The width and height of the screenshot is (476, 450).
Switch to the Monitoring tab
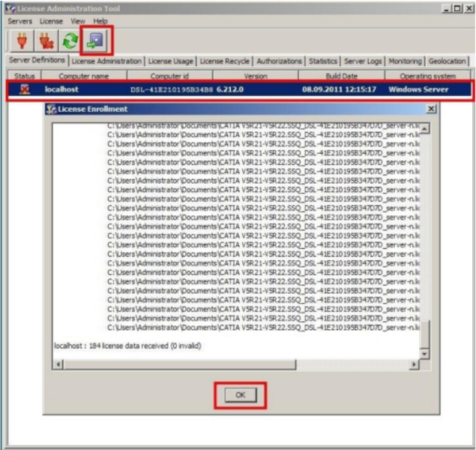[x=405, y=61]
